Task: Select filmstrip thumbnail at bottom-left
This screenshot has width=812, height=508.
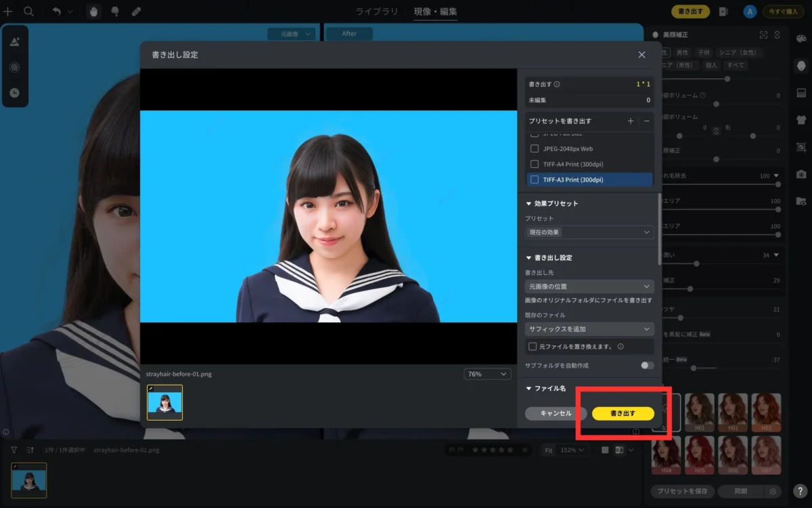Action: [x=29, y=480]
